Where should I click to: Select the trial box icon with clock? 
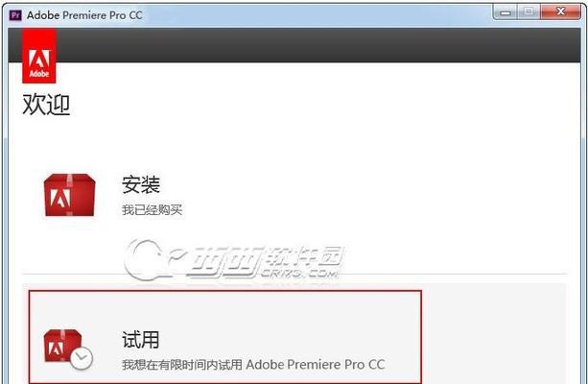(68, 349)
